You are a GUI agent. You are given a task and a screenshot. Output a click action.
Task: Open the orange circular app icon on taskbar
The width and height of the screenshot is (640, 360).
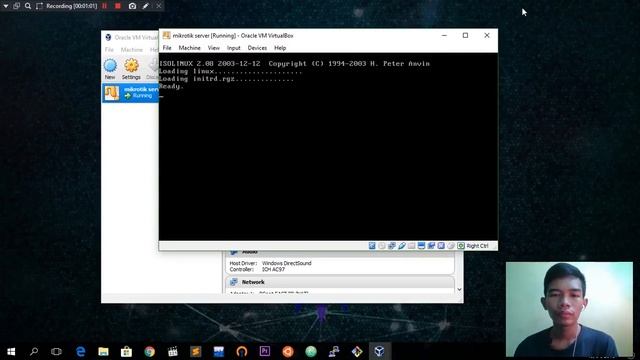tap(288, 351)
